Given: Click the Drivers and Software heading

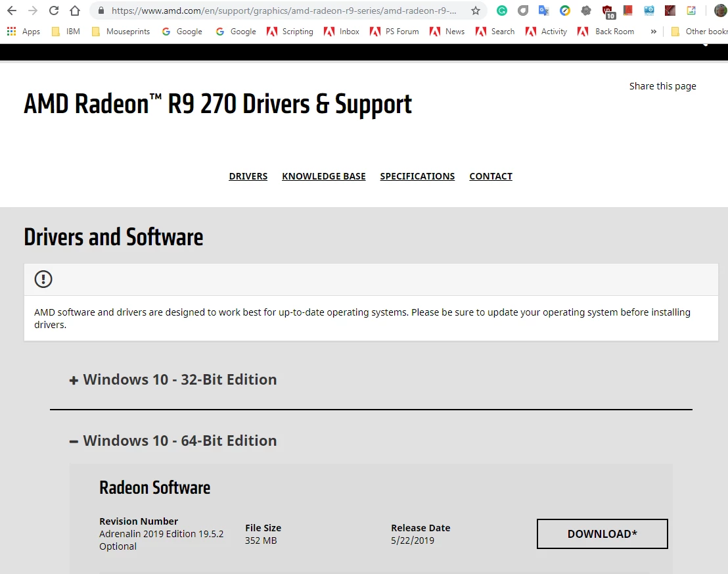Looking at the screenshot, I should tap(113, 237).
